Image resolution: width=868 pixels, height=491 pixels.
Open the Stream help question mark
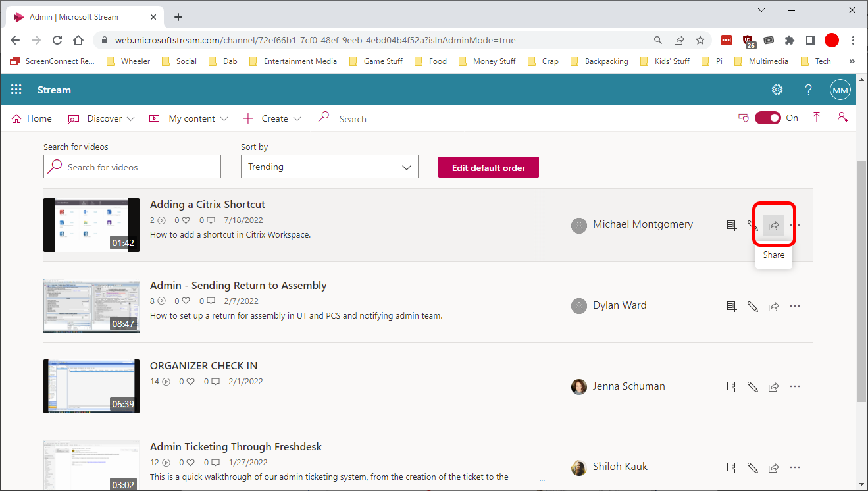(x=809, y=90)
